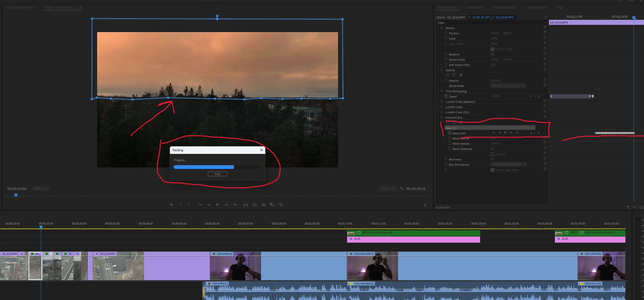Click DJI_0114.MP4 clip in timeline
This screenshot has height=300, width=644.
click(x=118, y=266)
